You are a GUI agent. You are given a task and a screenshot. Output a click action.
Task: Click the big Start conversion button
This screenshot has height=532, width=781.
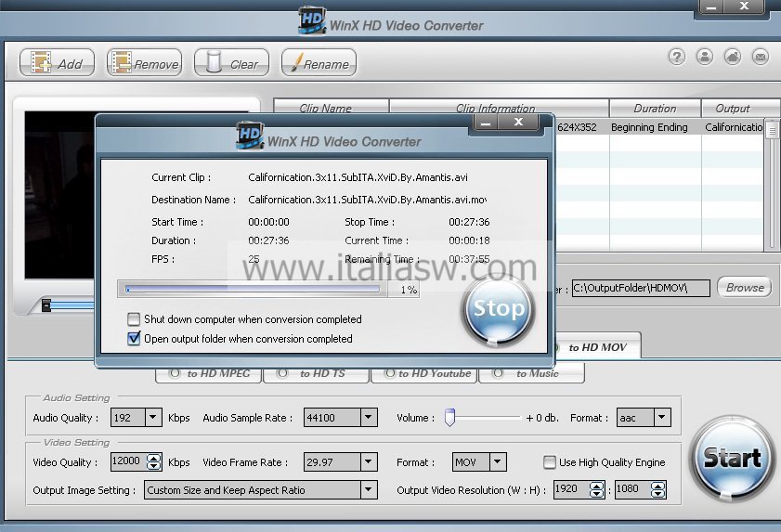(x=731, y=459)
